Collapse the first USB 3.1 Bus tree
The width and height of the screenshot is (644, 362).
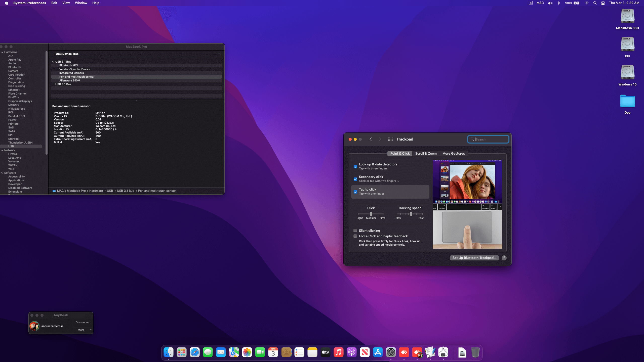[53, 62]
